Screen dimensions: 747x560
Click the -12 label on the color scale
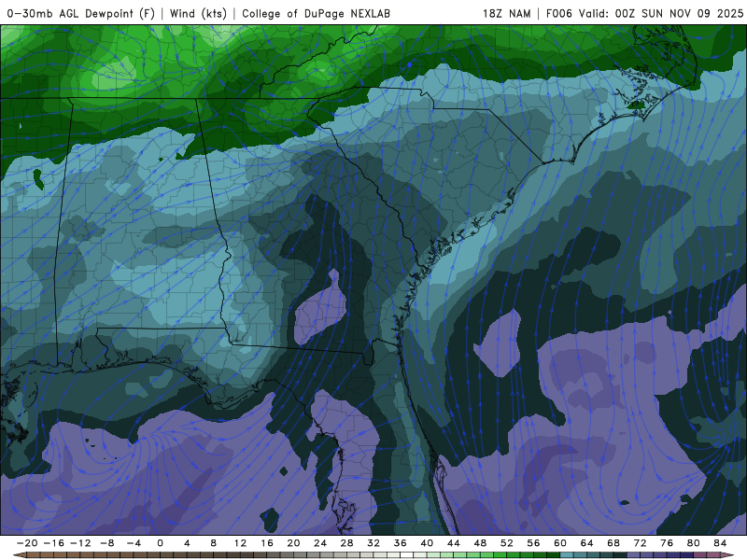[x=80, y=543]
